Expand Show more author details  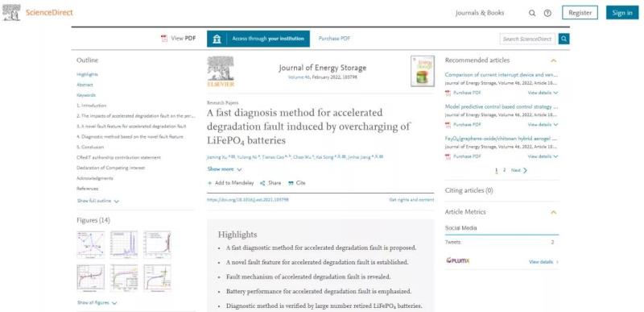(x=225, y=169)
